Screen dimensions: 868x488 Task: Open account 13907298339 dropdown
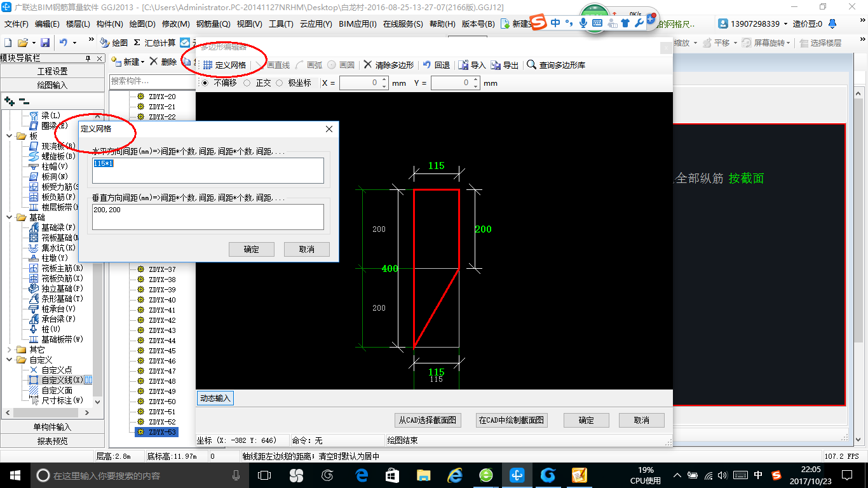tap(784, 24)
